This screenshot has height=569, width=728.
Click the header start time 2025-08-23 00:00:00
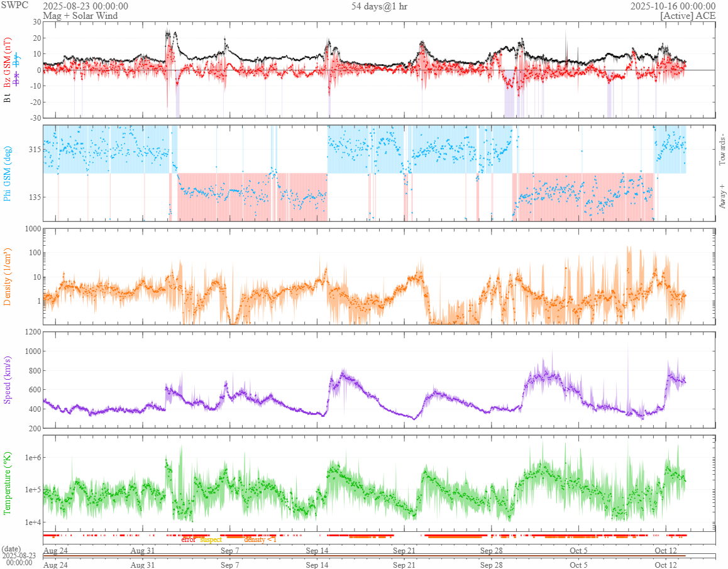pyautogui.click(x=85, y=6)
